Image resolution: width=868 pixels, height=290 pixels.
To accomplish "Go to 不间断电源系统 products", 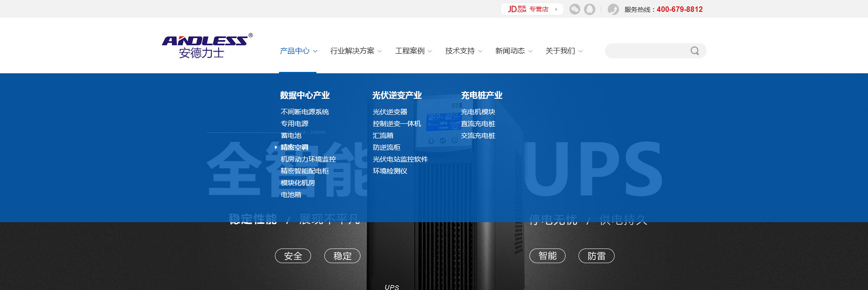I will 305,112.
